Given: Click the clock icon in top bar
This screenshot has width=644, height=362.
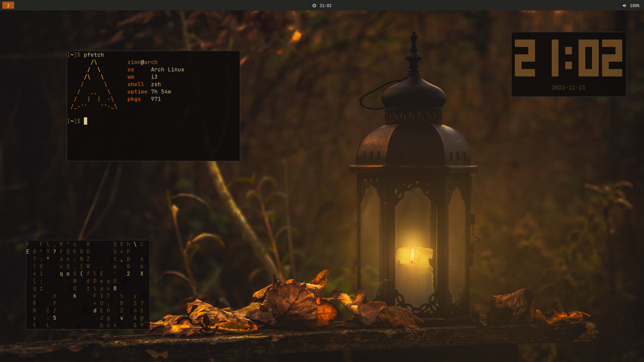Looking at the screenshot, I should click(314, 6).
